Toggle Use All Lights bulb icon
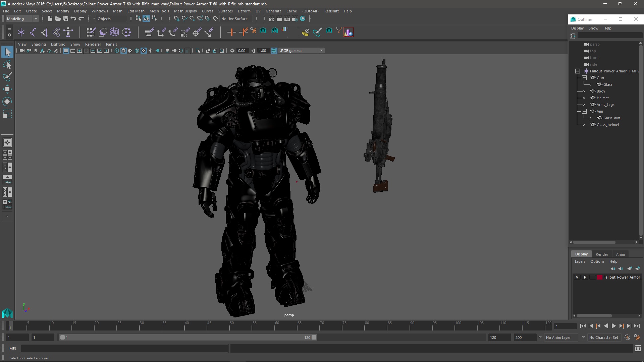Screen dimensions: 644x362 click(x=150, y=51)
